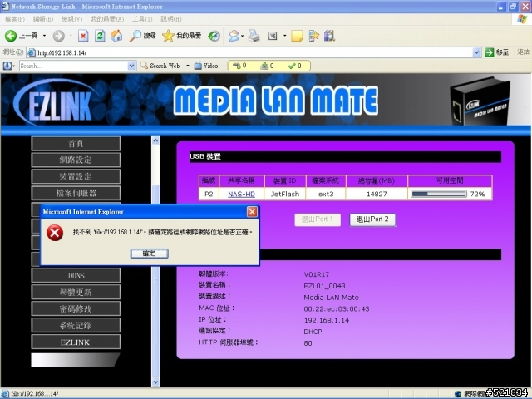Open 說明 (Help) menu
The image size is (532, 399).
171,19
